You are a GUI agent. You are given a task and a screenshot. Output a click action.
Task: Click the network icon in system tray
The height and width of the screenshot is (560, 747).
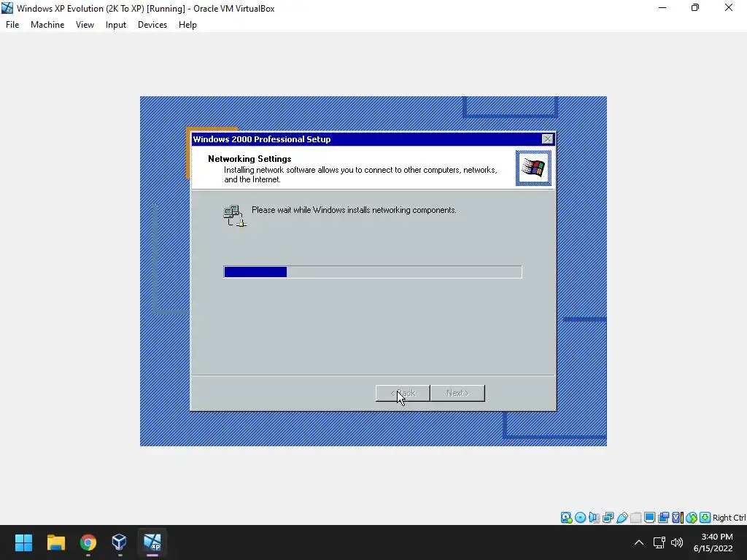[659, 542]
